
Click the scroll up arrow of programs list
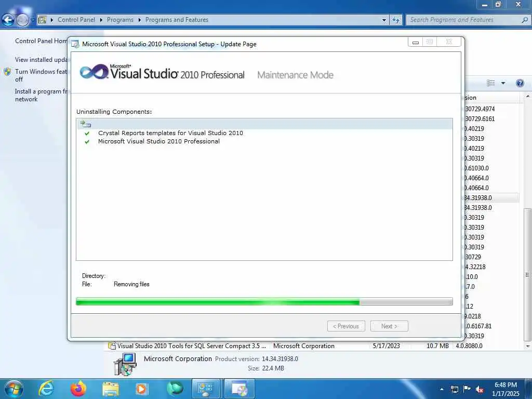[528, 97]
